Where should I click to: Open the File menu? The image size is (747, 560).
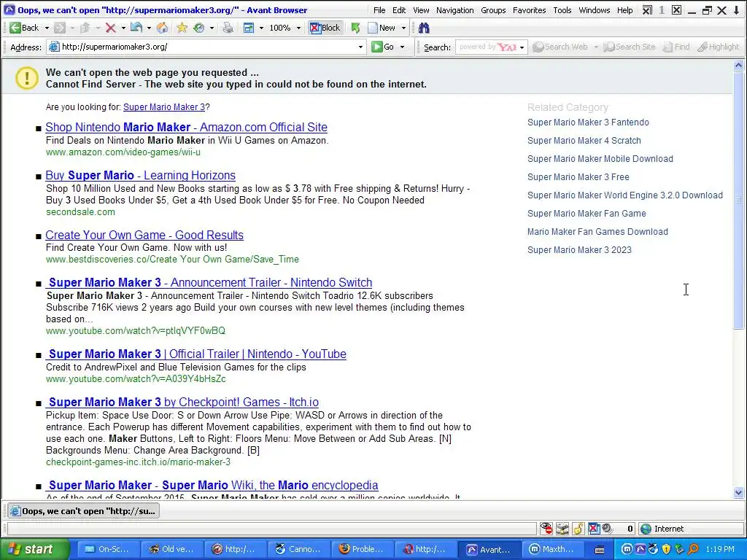[379, 10]
